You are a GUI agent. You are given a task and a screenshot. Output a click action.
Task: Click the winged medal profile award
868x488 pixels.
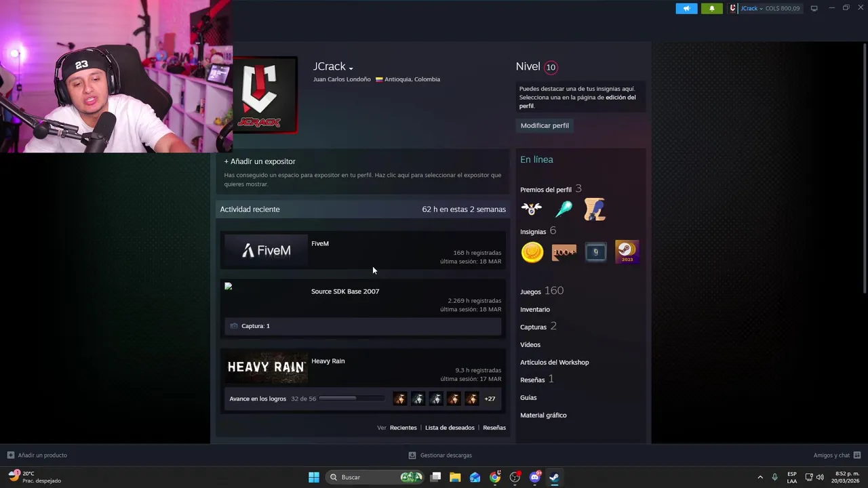[532, 209]
